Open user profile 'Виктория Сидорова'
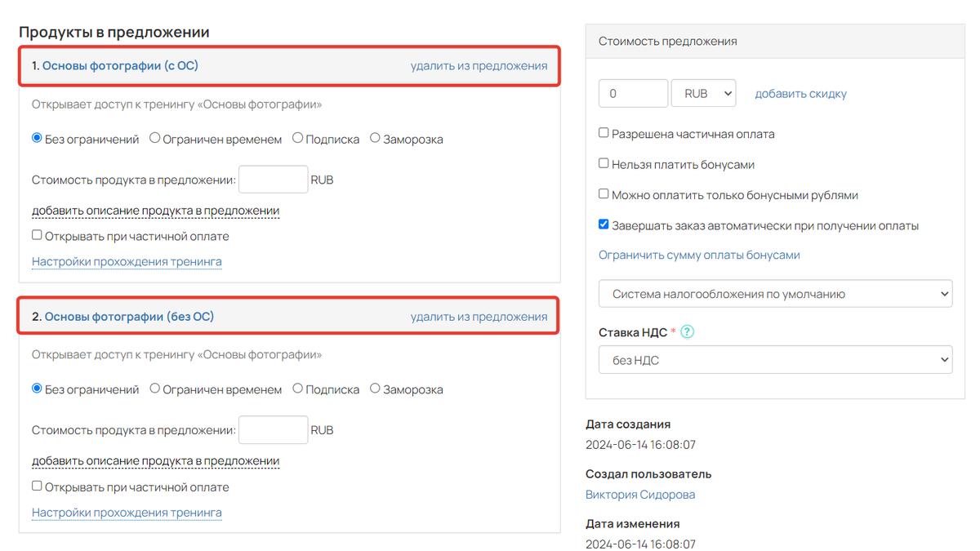This screenshot has height=551, width=980. (640, 495)
